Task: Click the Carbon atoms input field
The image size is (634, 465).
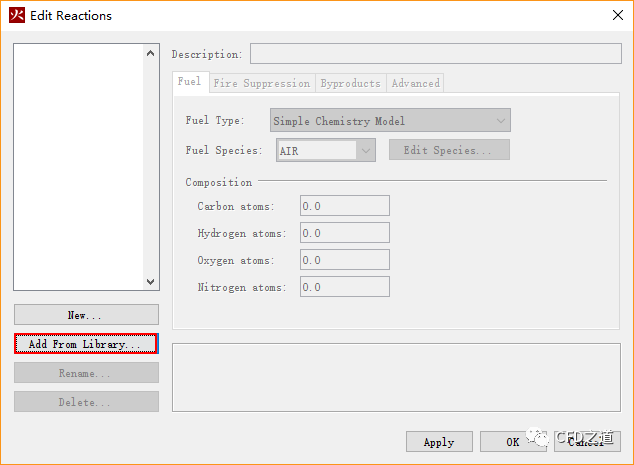Action: 344,206
